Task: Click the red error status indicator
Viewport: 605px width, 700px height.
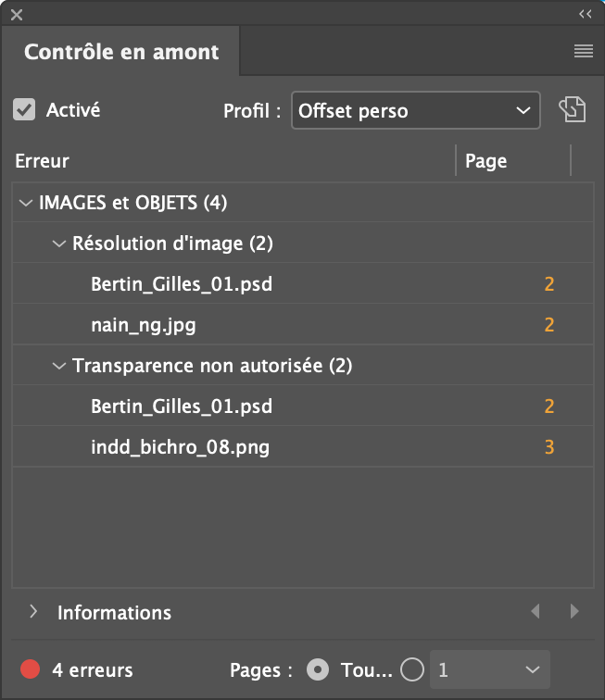Action: point(31,669)
